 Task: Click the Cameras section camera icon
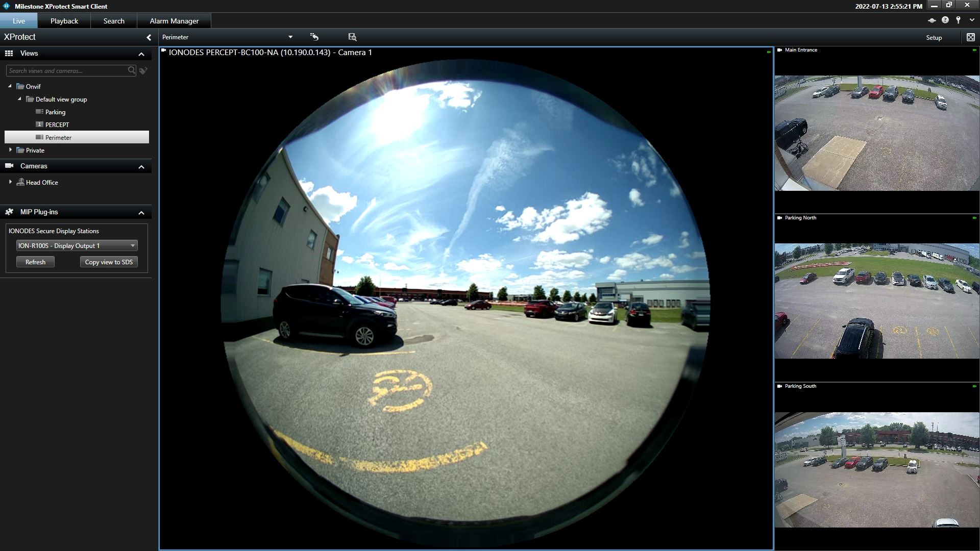click(9, 166)
